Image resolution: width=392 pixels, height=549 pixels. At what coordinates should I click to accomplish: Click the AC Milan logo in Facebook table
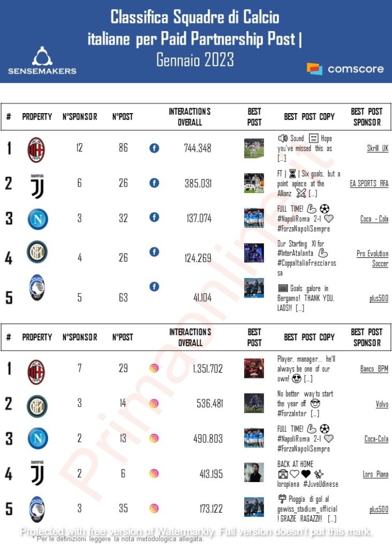tap(36, 150)
